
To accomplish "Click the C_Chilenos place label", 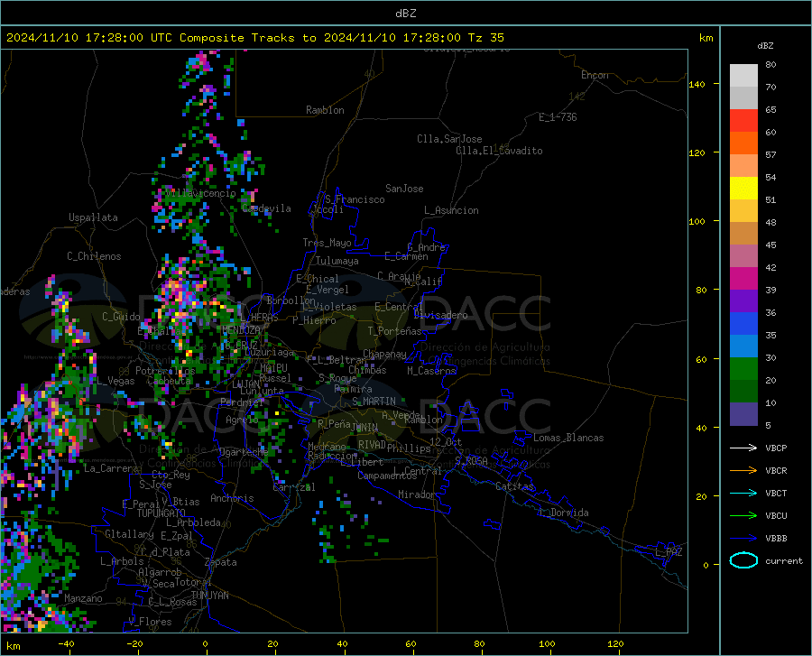I will (x=94, y=256).
